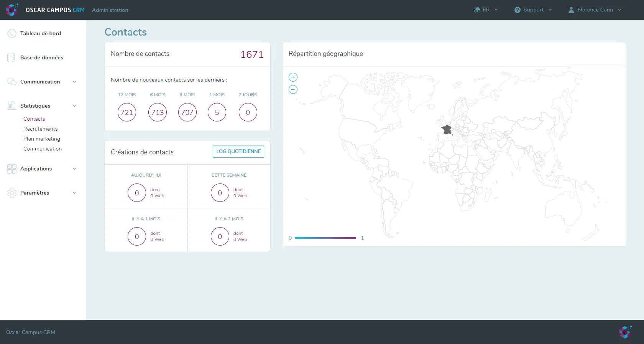644x344 pixels.
Task: Collapse the Statistiques sidebar section chevron
Action: (74, 106)
